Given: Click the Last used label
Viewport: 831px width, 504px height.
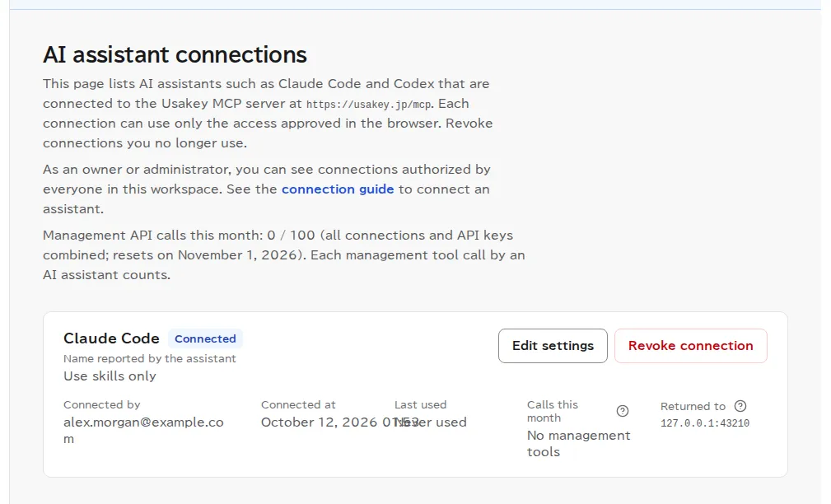Looking at the screenshot, I should (420, 404).
